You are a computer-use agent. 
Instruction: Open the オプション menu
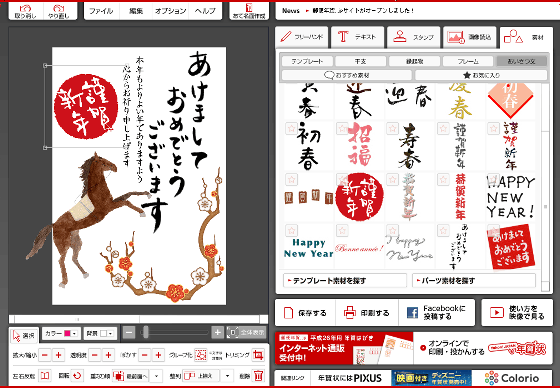point(171,11)
